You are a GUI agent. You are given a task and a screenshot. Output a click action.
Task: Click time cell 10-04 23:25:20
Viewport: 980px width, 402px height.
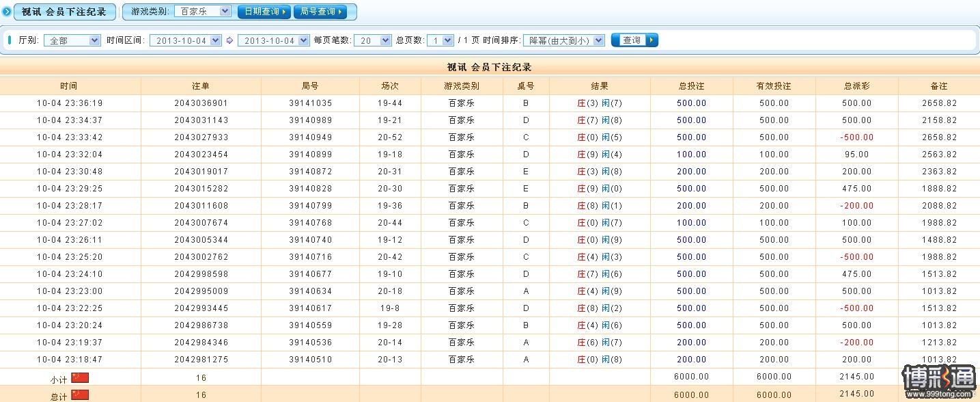[70, 257]
